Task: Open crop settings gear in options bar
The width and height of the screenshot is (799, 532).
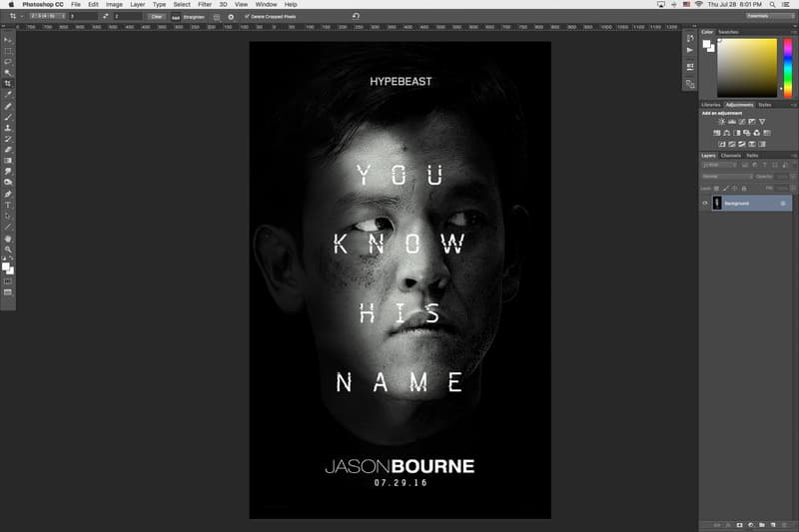Action: coord(231,17)
